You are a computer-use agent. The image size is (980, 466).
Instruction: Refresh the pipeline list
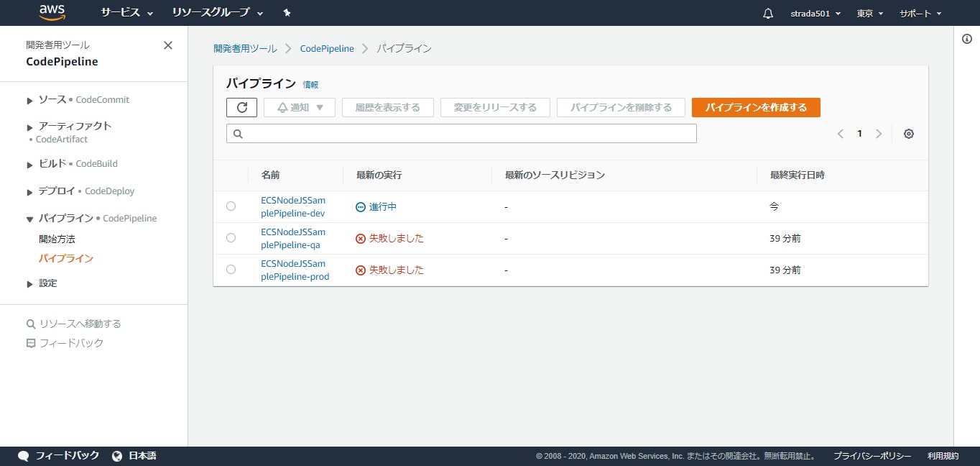[241, 107]
